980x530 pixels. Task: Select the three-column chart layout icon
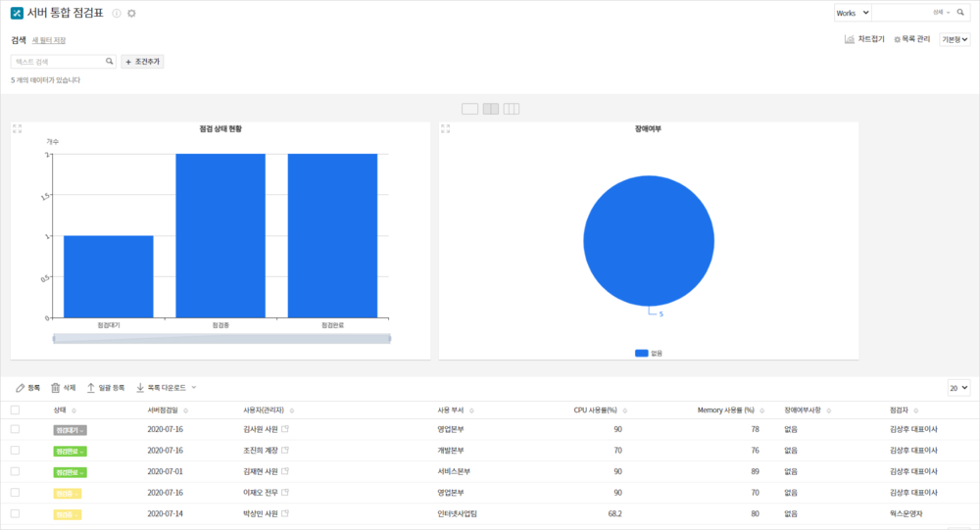pos(512,109)
